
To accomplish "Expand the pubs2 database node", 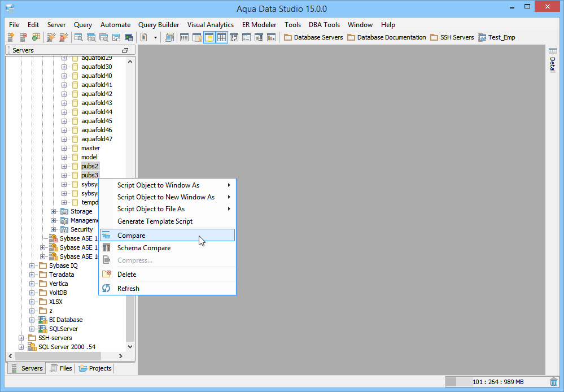I will (x=64, y=166).
